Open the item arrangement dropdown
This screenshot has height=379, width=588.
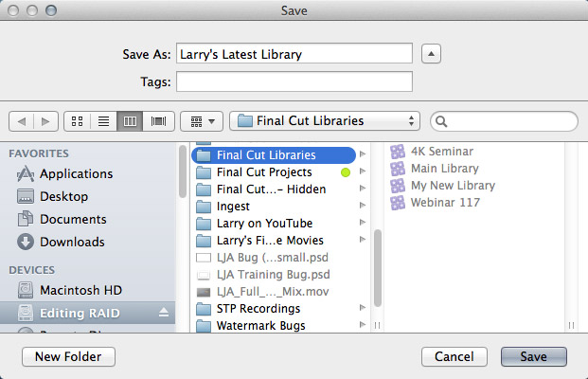[202, 121]
